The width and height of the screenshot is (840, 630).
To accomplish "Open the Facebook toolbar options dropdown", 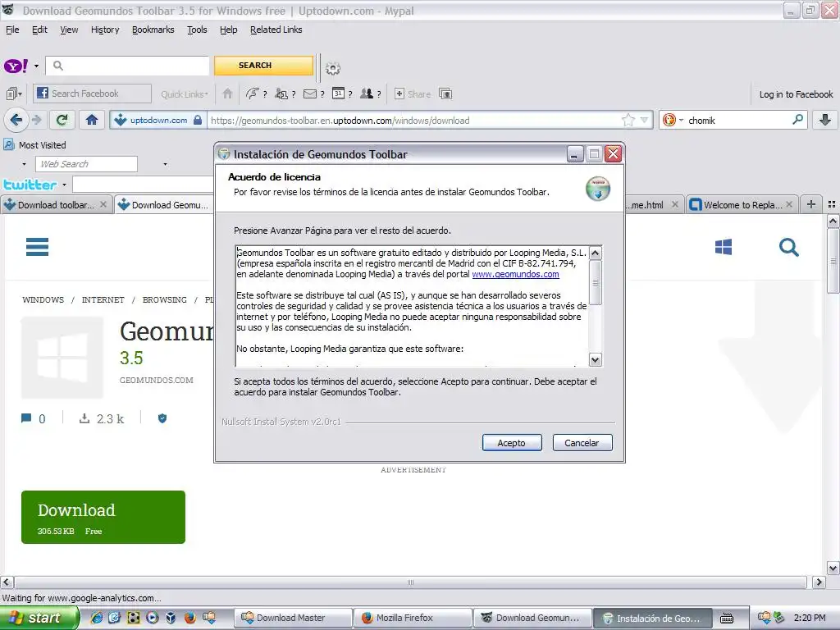I will pyautogui.click(x=14, y=94).
